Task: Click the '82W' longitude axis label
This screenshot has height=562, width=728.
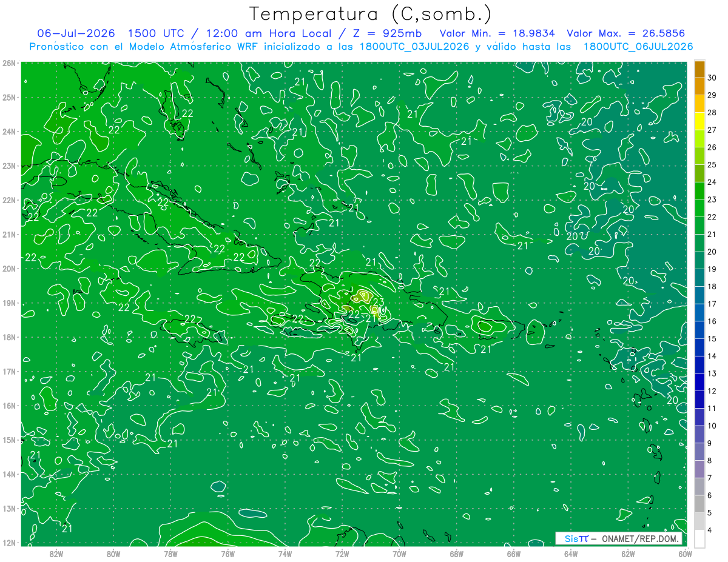Action: coord(56,554)
